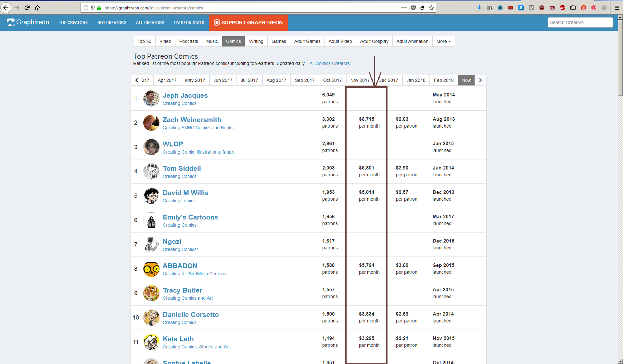This screenshot has height=364, width=623.
Task: Open Ngozi creator link
Action: pyautogui.click(x=172, y=242)
